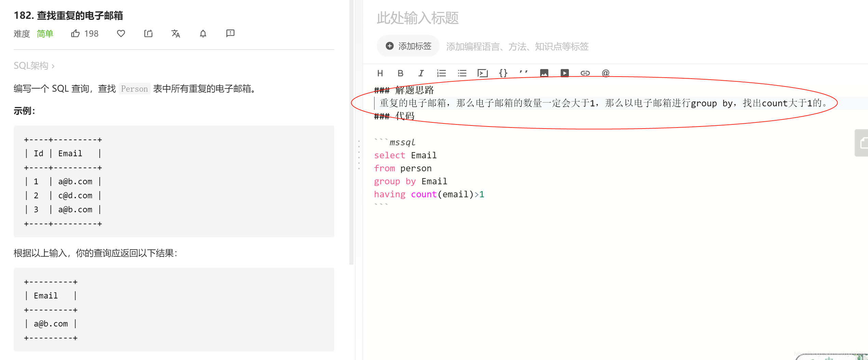Insert an image into the post
868x360 pixels.
pyautogui.click(x=544, y=73)
